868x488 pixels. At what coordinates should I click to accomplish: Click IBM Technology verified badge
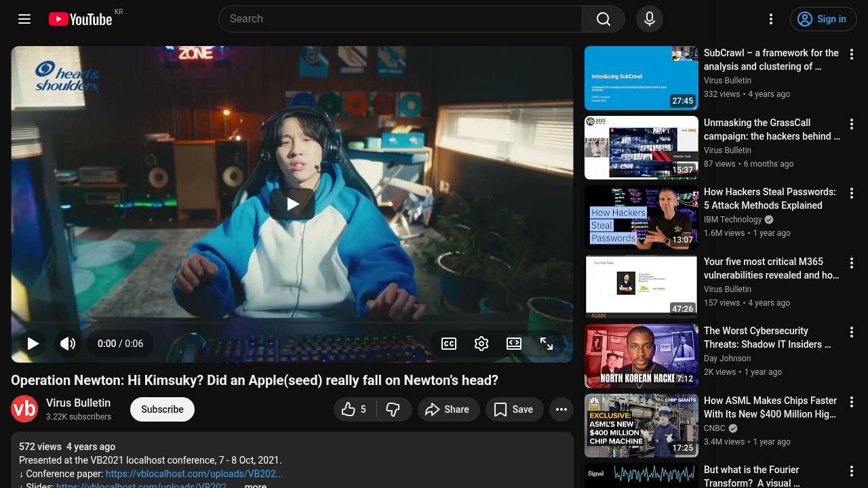coord(769,220)
